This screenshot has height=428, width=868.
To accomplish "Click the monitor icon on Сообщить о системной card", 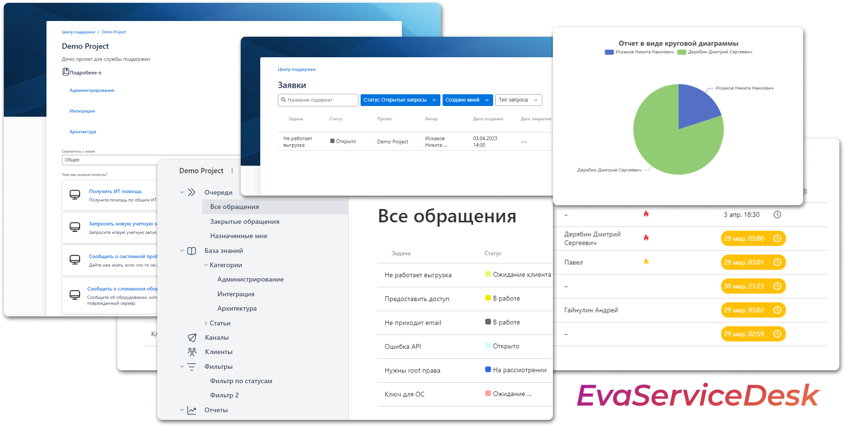I will [x=75, y=260].
